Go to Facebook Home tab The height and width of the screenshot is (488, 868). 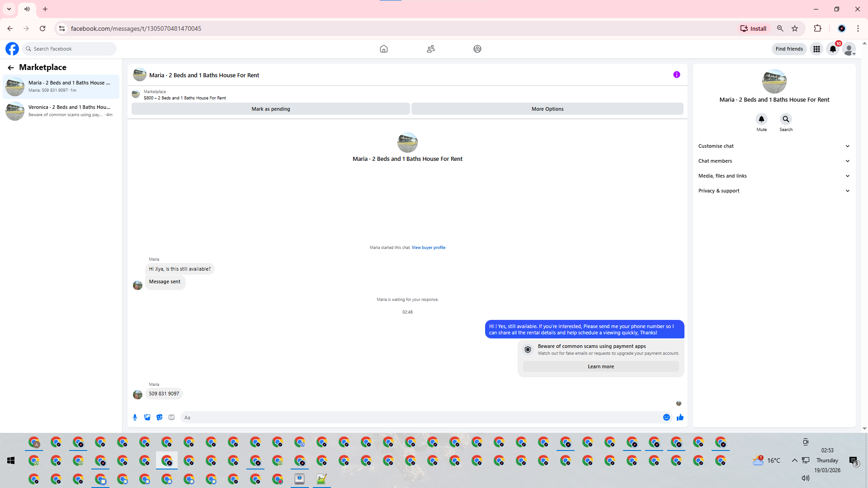(383, 49)
